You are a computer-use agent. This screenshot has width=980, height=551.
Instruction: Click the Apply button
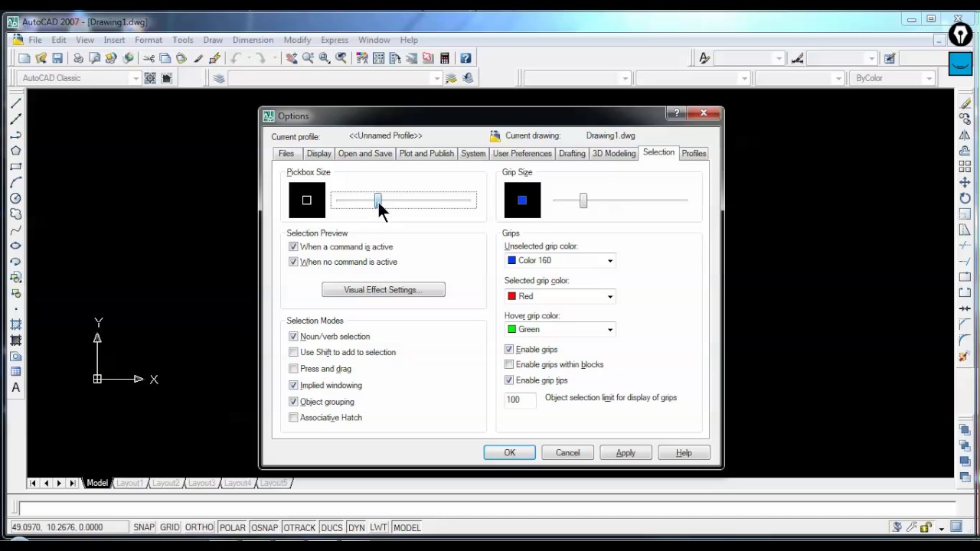626,453
